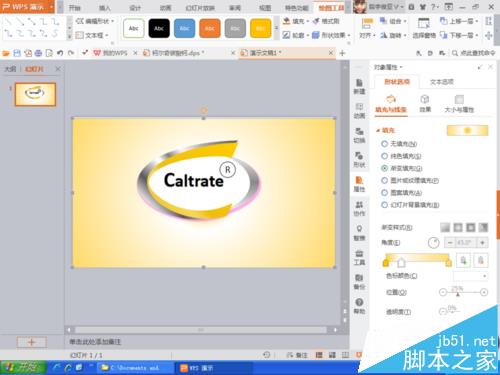Select the Effects (效果) cube icon
This screenshot has width=500, height=375.
tap(425, 99)
